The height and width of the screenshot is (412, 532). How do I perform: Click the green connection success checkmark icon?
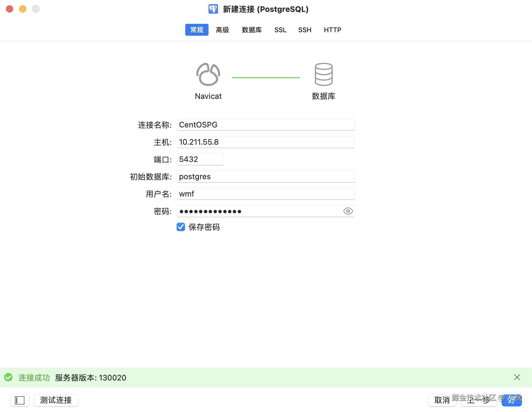coord(8,377)
